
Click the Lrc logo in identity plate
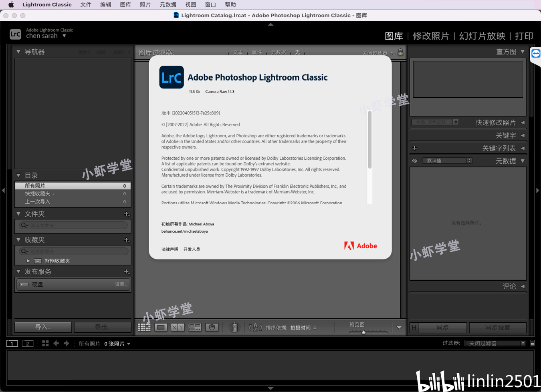(15, 34)
